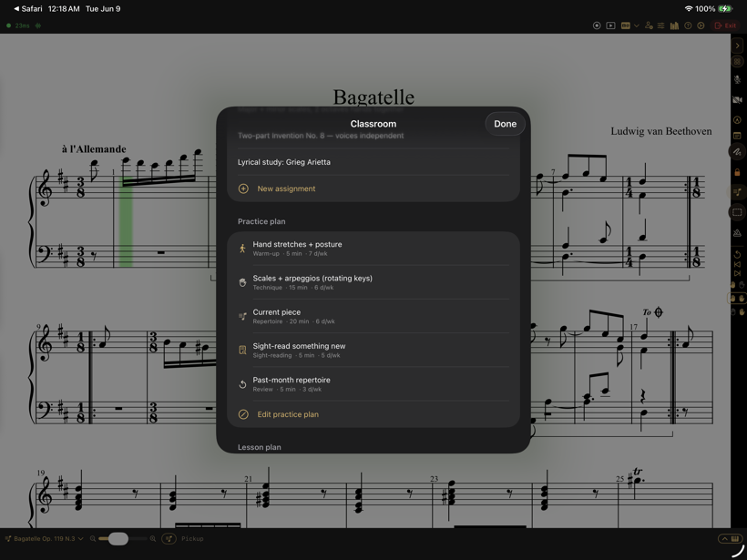Click the walking figure warm-up icon

[x=242, y=248]
